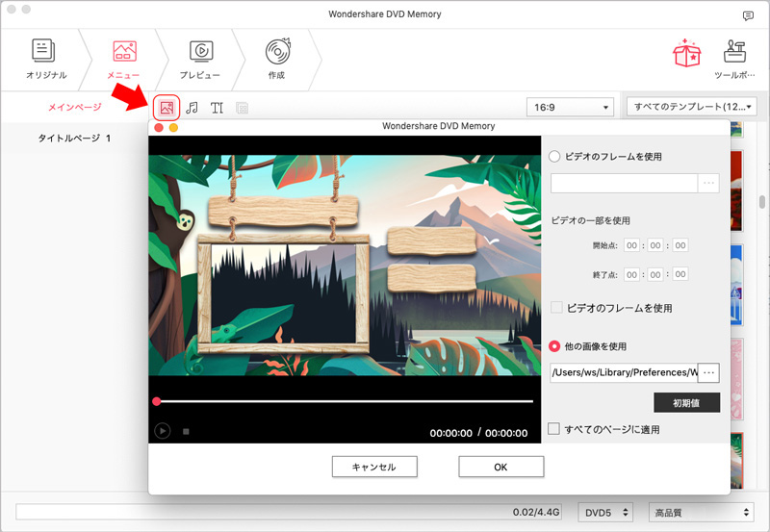
Task: Click the template list scrollbar handle
Action: coord(761,202)
